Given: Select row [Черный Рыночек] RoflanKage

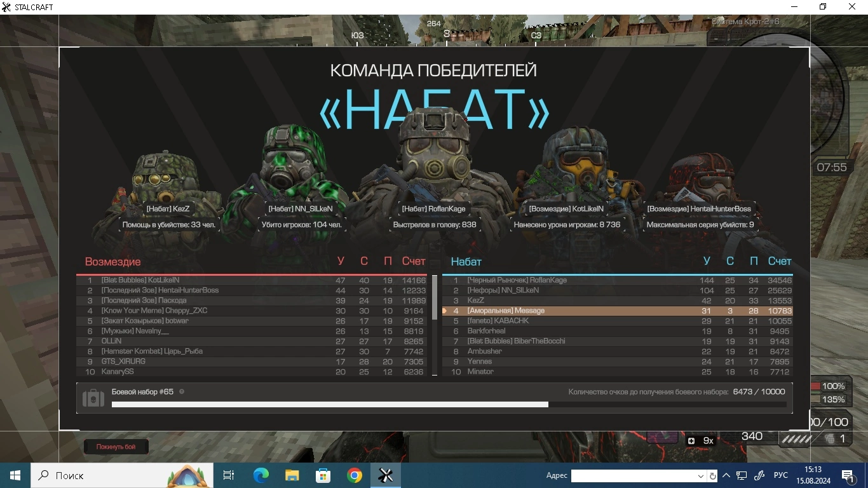Looking at the screenshot, I should [618, 280].
